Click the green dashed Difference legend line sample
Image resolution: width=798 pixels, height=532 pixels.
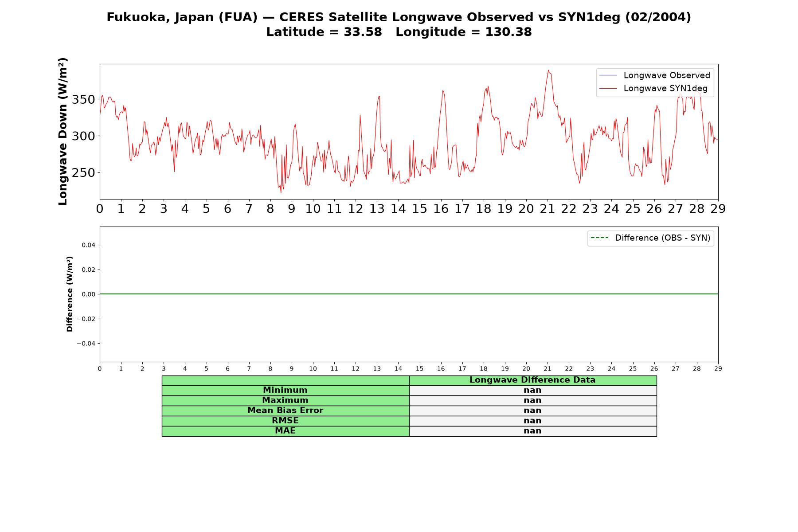tap(600, 238)
